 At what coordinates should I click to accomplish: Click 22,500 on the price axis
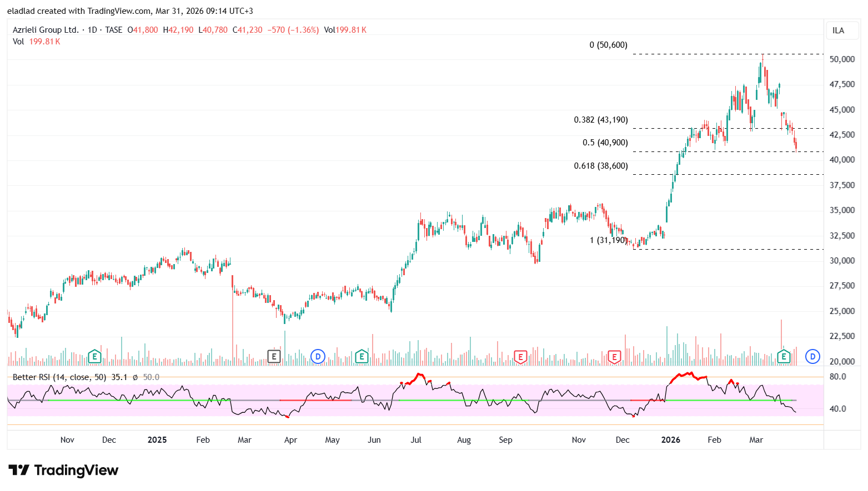pyautogui.click(x=842, y=336)
